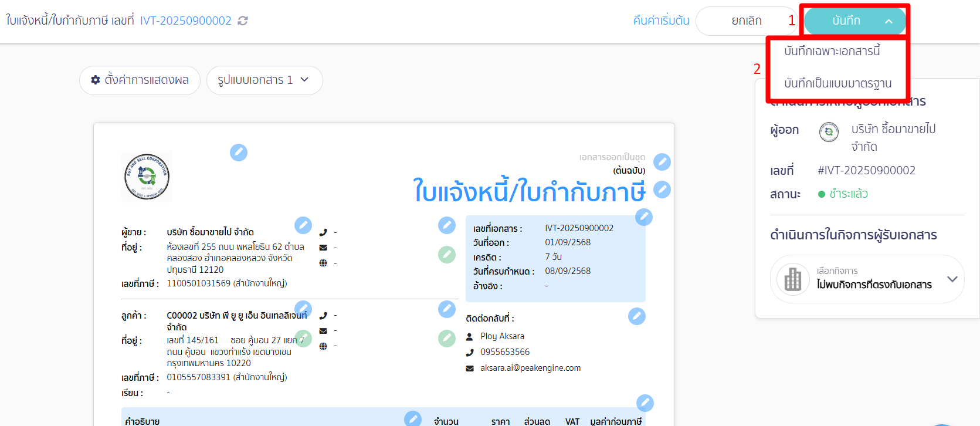Click customer tax ID 0105557083391
The width and height of the screenshot is (980, 426).
[199, 377]
